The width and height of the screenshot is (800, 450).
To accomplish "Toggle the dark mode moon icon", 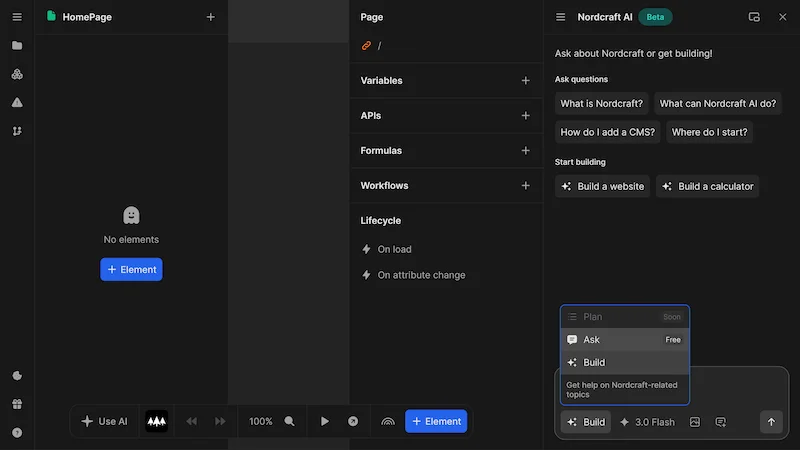I will pos(17,376).
